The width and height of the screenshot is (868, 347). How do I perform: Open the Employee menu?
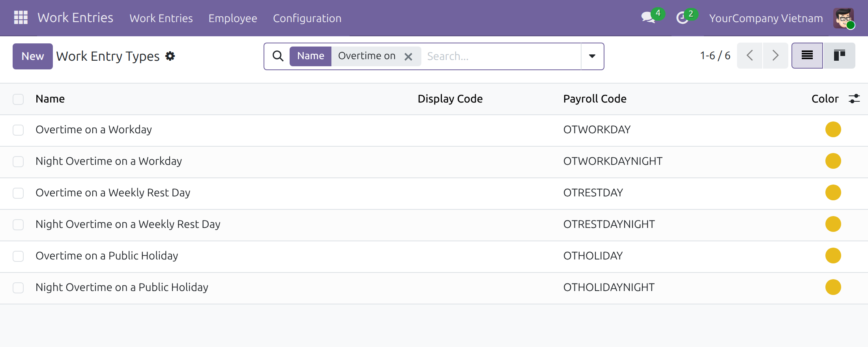pos(233,18)
